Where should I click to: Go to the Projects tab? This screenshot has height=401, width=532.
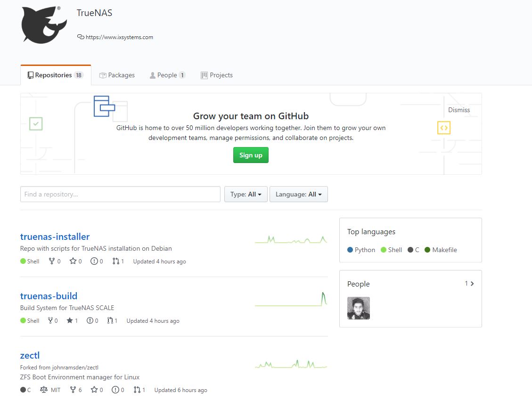click(x=216, y=75)
